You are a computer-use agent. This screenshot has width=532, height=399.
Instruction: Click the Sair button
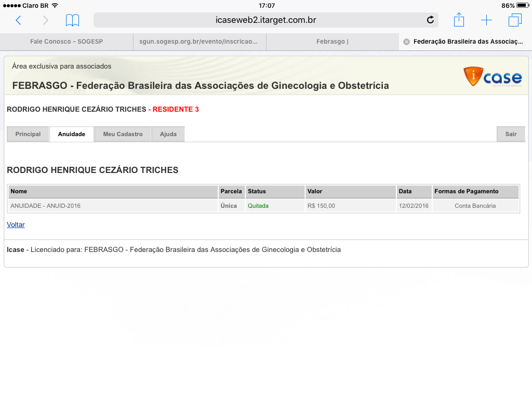511,134
